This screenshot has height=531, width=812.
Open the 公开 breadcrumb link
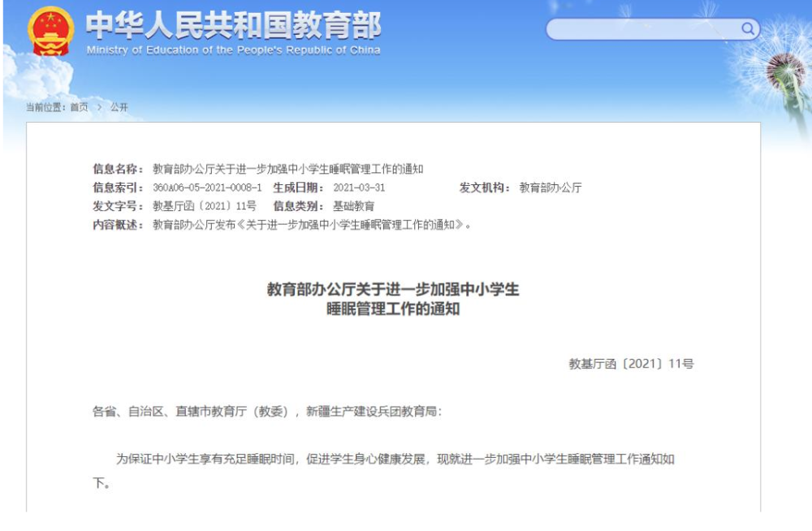click(x=119, y=107)
